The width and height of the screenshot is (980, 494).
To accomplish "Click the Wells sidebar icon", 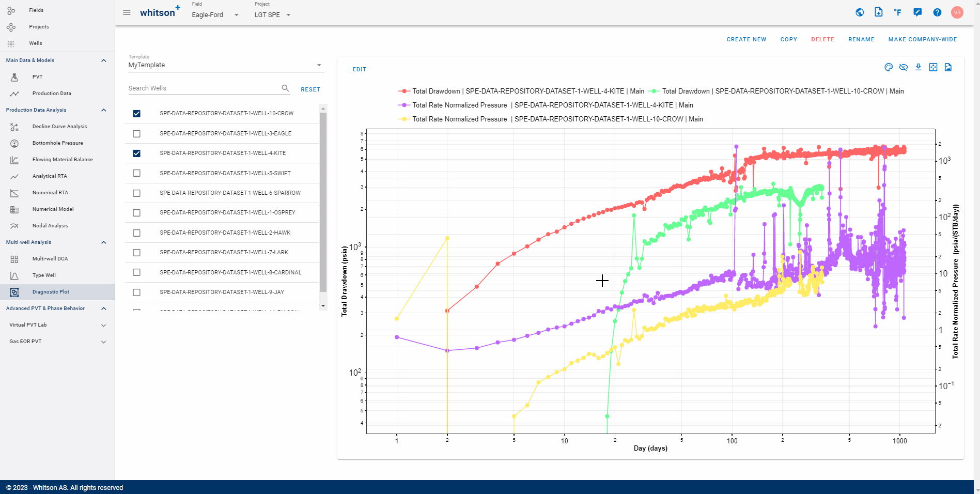I will coord(11,43).
